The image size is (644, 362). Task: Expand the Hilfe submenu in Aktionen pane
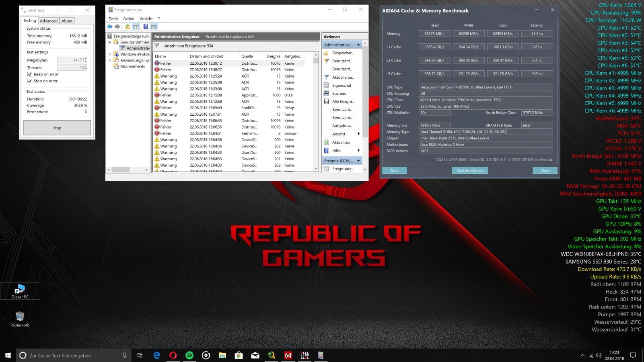[358, 151]
